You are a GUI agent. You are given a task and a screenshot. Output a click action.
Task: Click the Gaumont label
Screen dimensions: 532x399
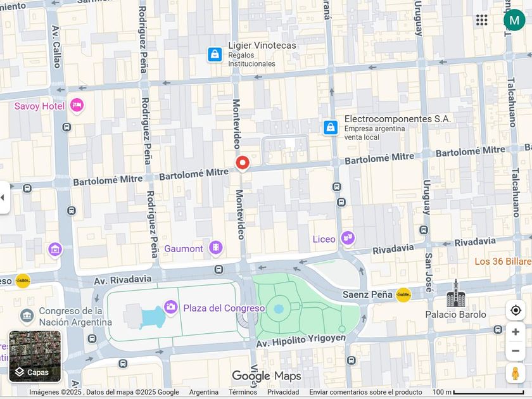coord(184,249)
